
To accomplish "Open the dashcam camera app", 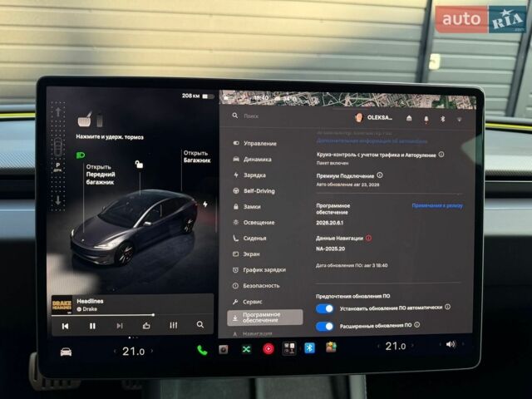I will point(224,349).
